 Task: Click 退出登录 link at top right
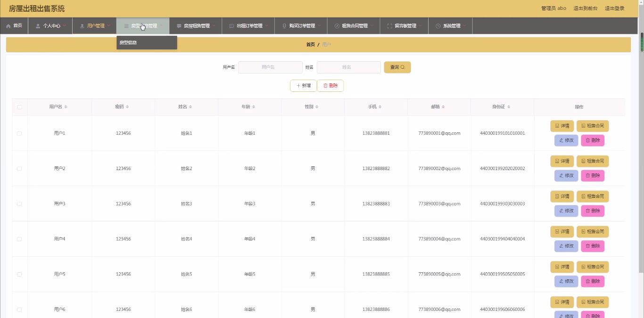pyautogui.click(x=615, y=8)
